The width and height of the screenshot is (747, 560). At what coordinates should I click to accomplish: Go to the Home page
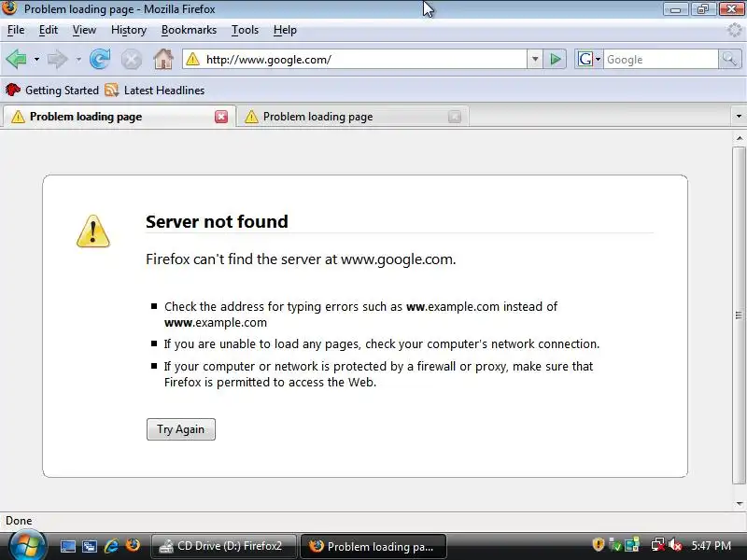coord(162,59)
